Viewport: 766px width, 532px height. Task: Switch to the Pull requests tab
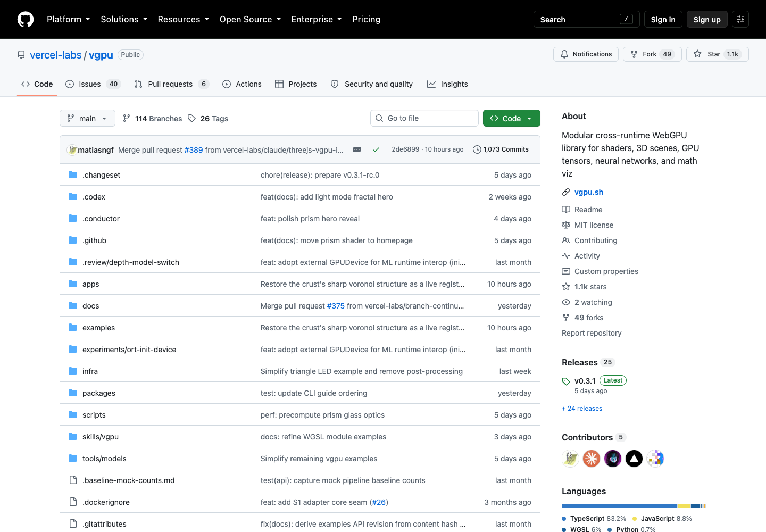pyautogui.click(x=172, y=84)
